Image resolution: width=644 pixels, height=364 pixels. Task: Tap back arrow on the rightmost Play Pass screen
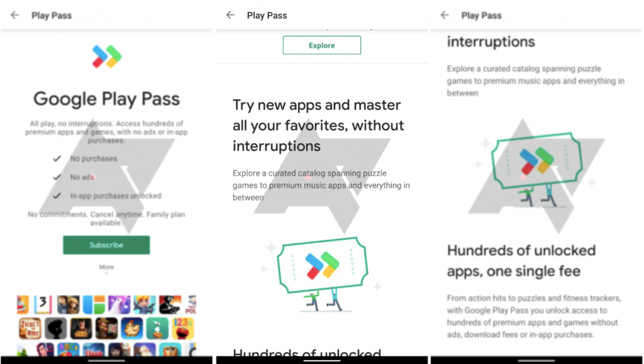(445, 15)
